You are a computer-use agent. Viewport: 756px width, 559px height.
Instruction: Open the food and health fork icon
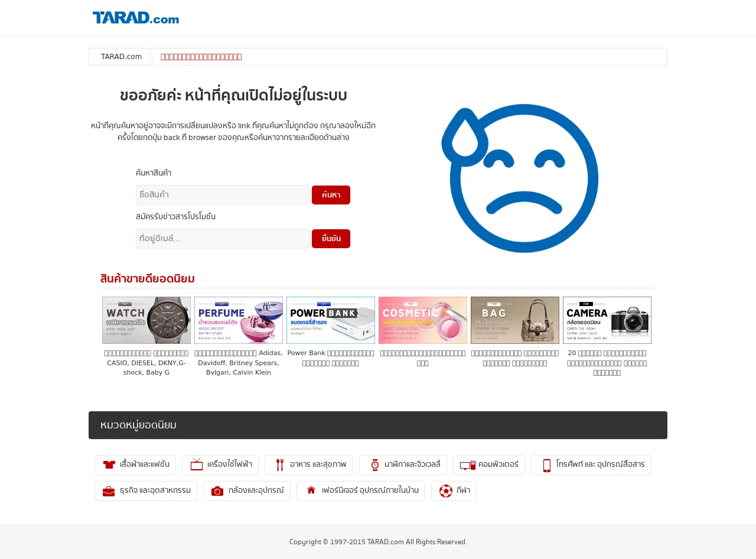[x=280, y=465]
